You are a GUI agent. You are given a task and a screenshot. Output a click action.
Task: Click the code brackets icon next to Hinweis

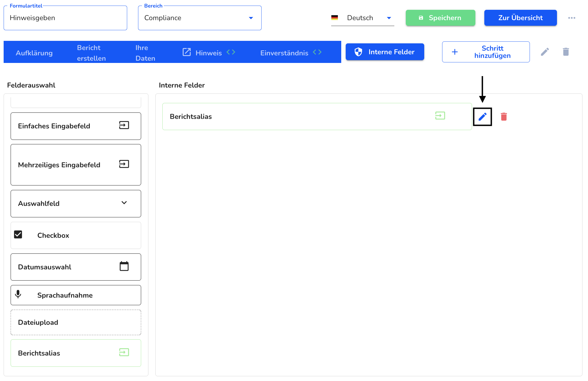(231, 52)
